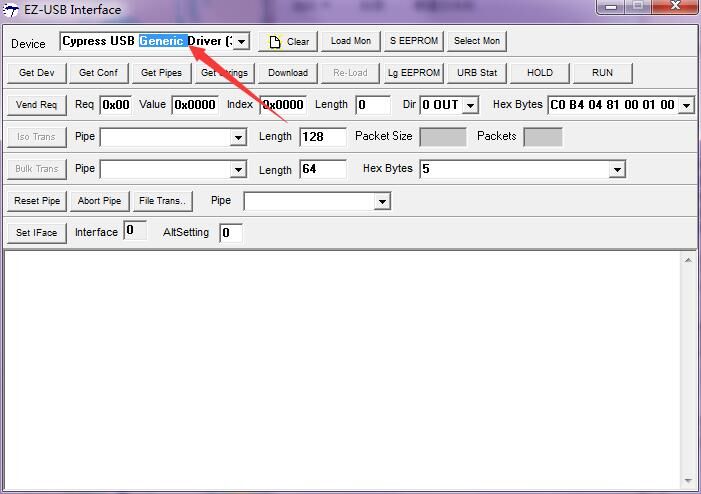This screenshot has height=494, width=701.
Task: Click the File Trans.. button
Action: click(163, 201)
